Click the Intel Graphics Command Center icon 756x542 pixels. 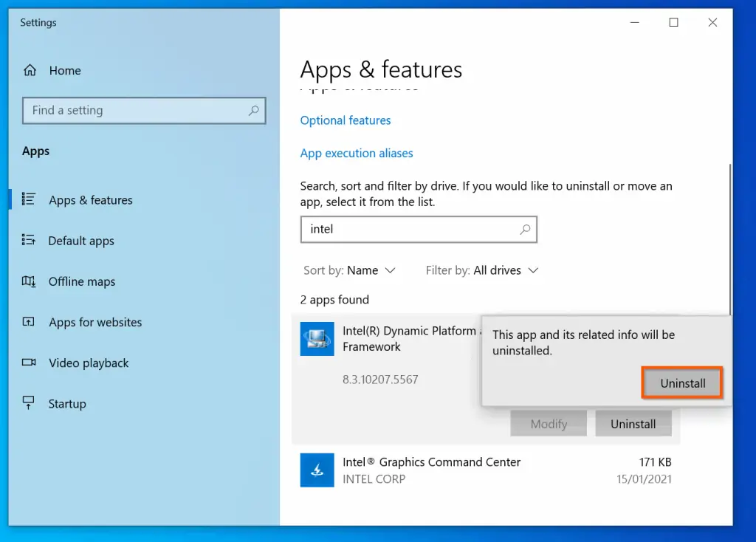coord(317,470)
